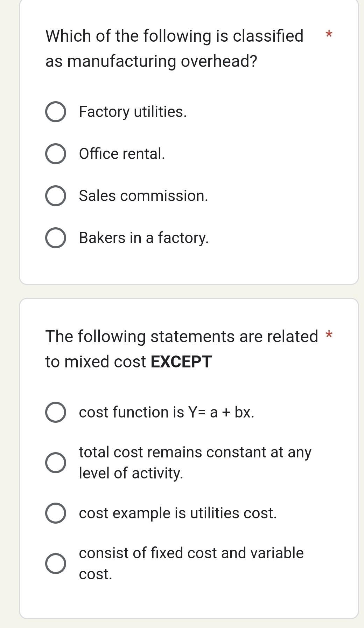Click required asterisk on mixed cost question
Screen dimensions: 364x628
pos(328,335)
